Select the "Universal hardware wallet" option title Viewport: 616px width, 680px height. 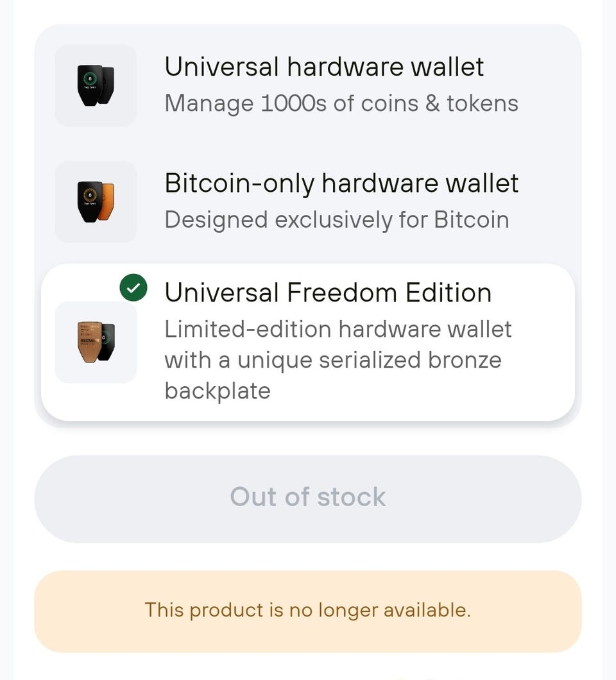pyautogui.click(x=324, y=67)
